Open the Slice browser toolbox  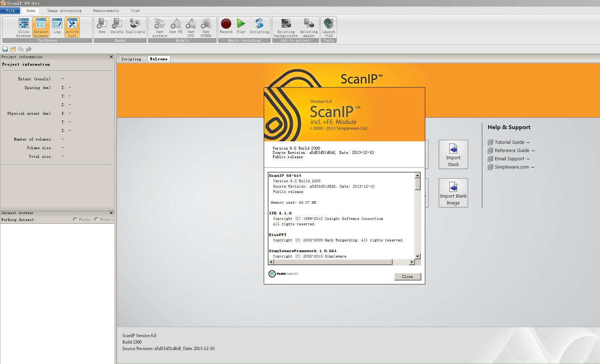point(24,28)
